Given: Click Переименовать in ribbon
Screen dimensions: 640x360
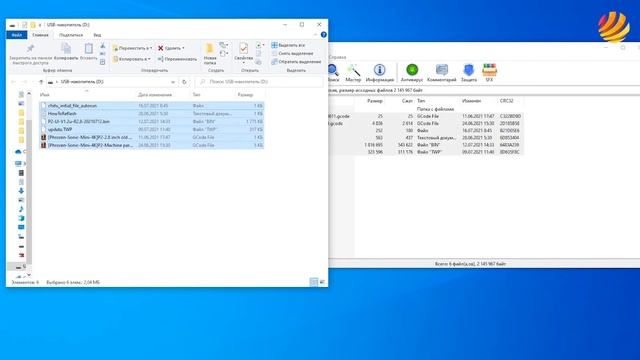Looking at the screenshot, I should [177, 59].
